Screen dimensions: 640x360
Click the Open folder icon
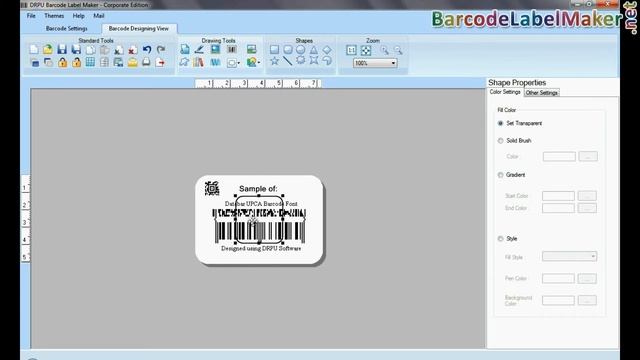tap(48, 50)
